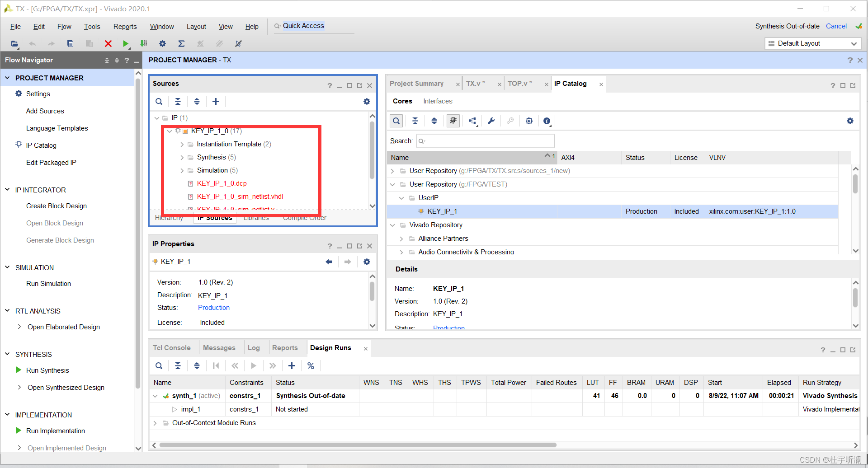This screenshot has height=468, width=868.
Task: Add sources with plus icon in Sources panel
Action: [x=216, y=102]
